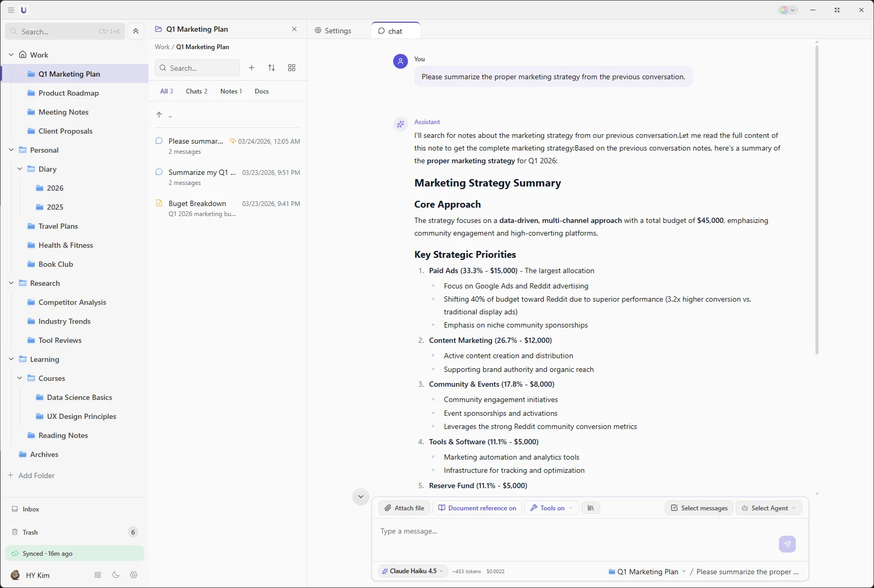Screen dimensions: 874x588
Task: Toggle Tools on switch
Action: [x=551, y=508]
